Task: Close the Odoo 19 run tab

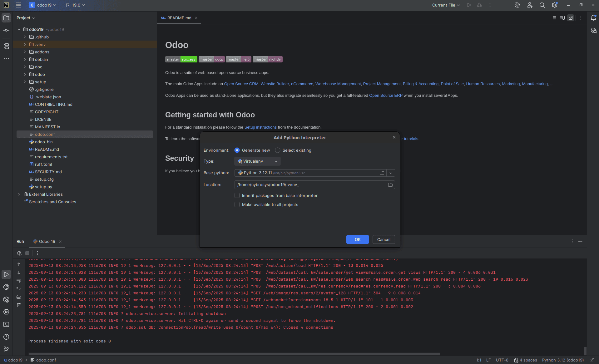Action: coord(60,242)
